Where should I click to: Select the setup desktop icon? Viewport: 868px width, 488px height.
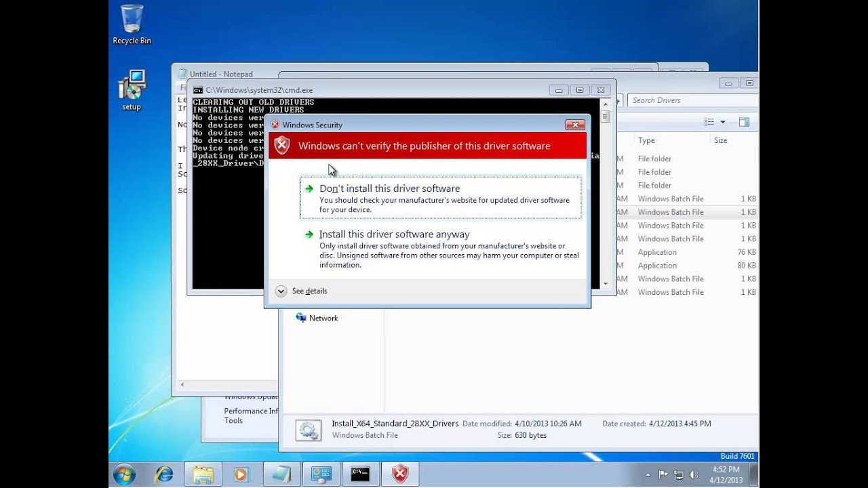point(132,90)
